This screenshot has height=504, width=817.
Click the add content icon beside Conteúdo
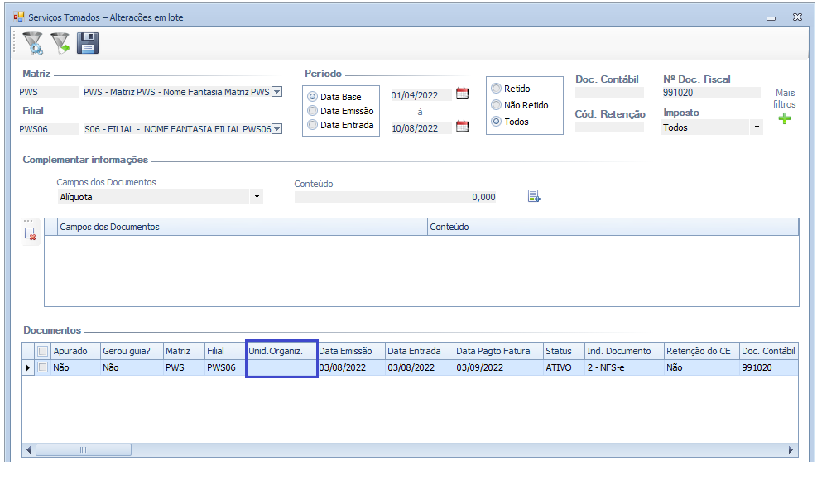coord(534,196)
